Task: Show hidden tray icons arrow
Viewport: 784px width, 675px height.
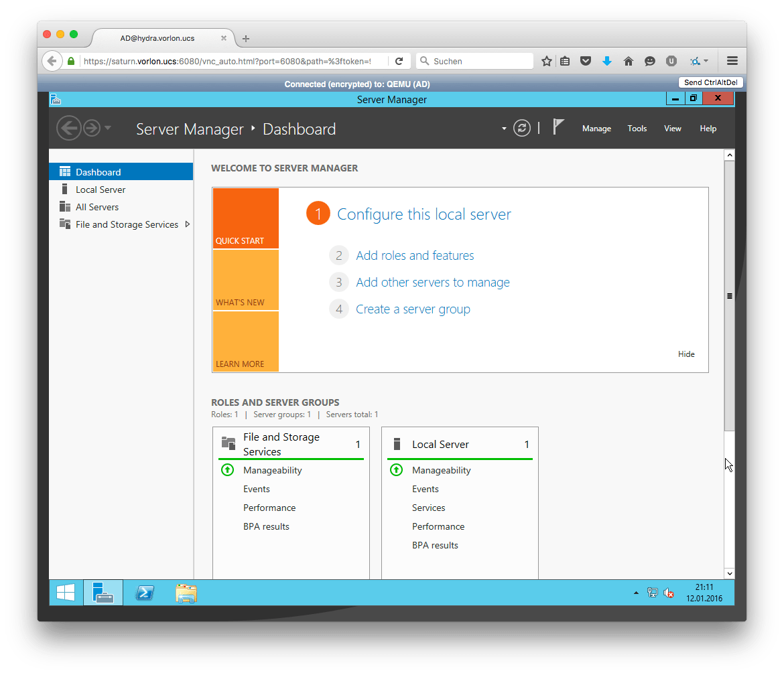Action: coord(636,593)
